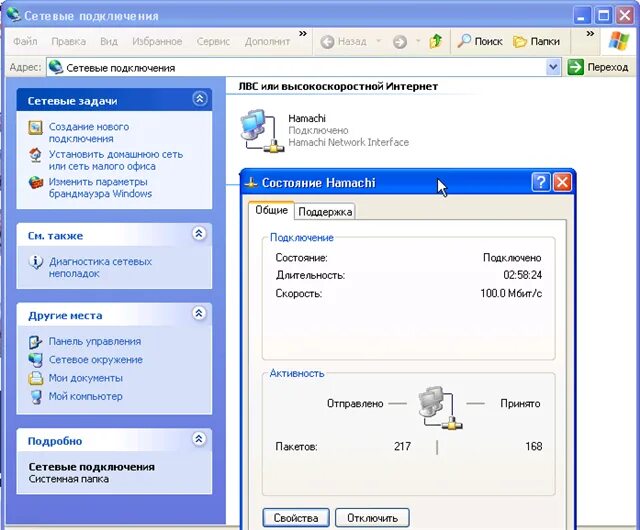
Task: Open Сетевое окружение link
Action: pos(96,360)
